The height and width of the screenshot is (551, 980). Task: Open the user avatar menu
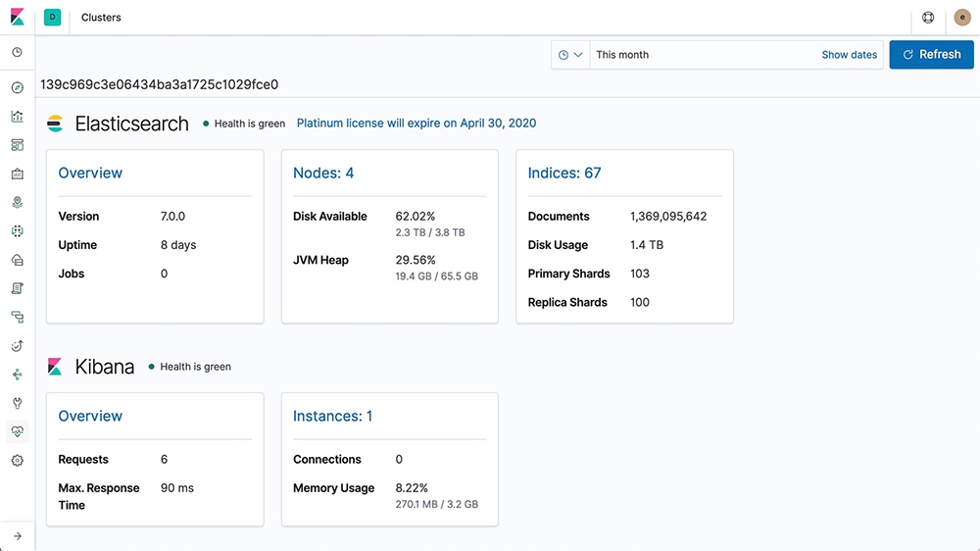pyautogui.click(x=962, y=18)
